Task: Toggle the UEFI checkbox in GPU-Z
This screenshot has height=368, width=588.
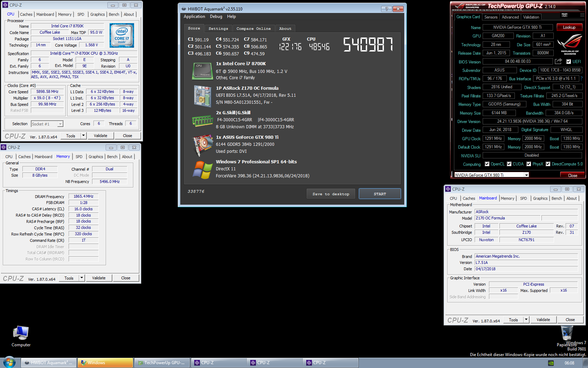Action: tap(568, 62)
